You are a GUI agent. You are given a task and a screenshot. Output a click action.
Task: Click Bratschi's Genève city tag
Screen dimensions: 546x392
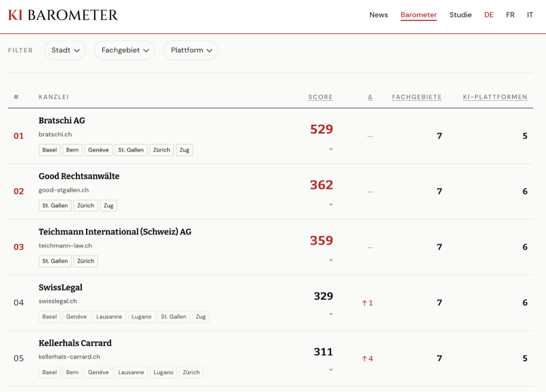click(98, 150)
